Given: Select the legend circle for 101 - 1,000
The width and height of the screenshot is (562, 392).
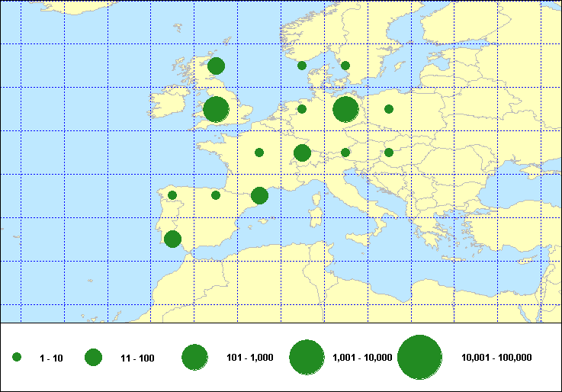Looking at the screenshot, I should (x=195, y=357).
